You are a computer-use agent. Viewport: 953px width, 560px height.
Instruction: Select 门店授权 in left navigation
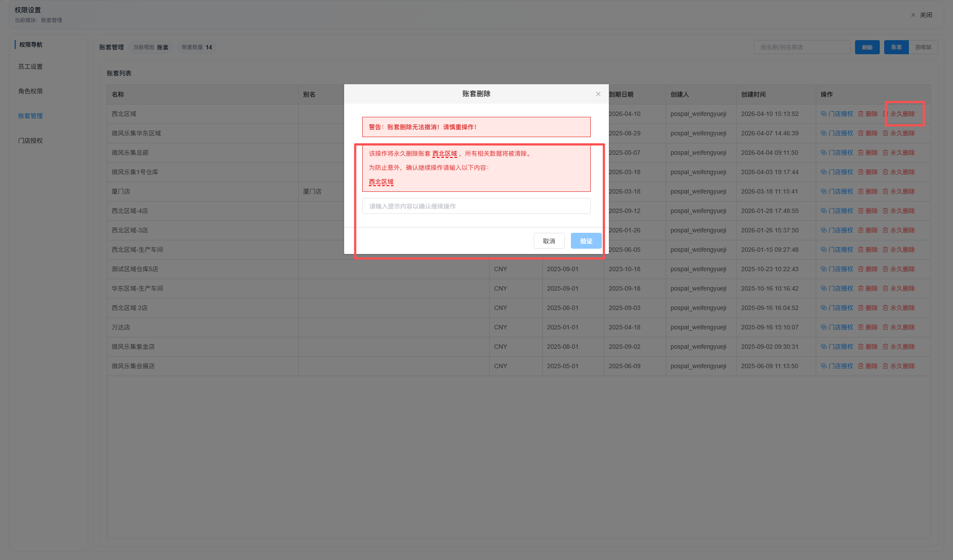point(30,141)
